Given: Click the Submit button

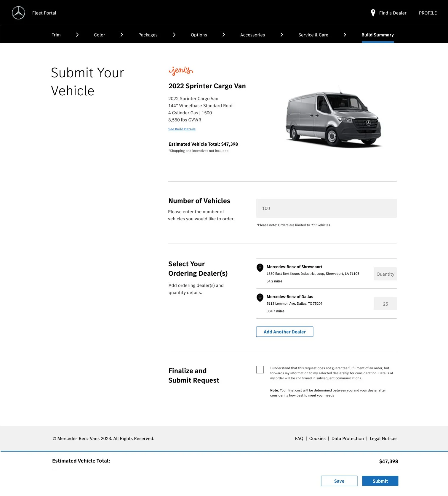Looking at the screenshot, I should (380, 481).
